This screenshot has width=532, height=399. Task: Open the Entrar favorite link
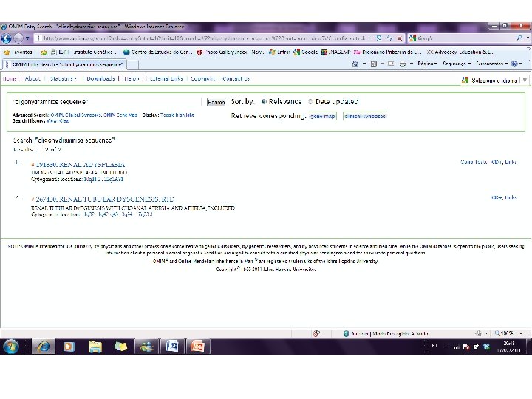(x=280, y=52)
